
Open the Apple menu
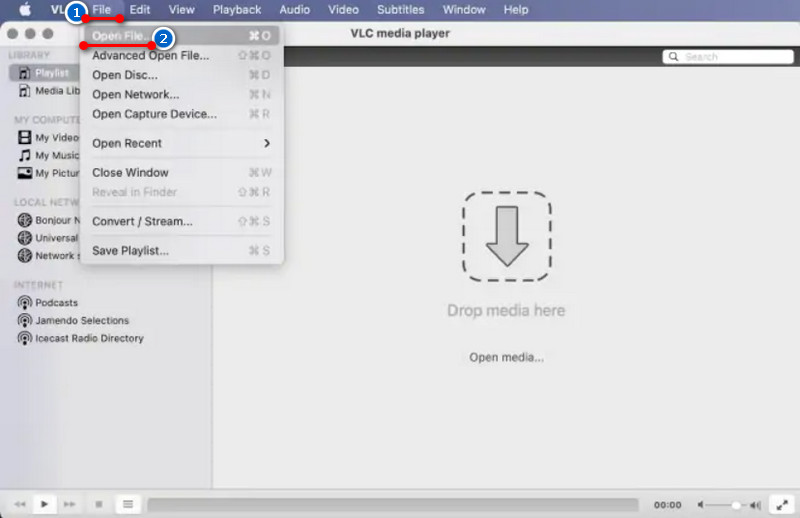click(x=24, y=10)
